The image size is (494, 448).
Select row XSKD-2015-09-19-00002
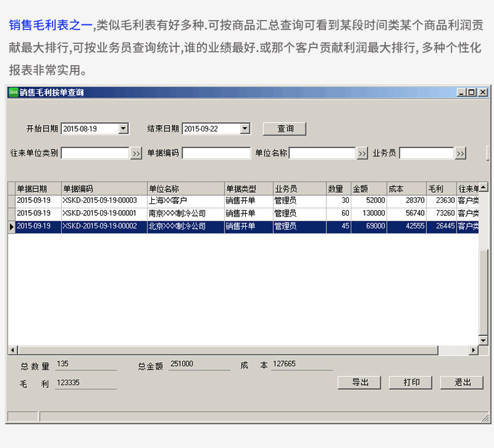(243, 227)
